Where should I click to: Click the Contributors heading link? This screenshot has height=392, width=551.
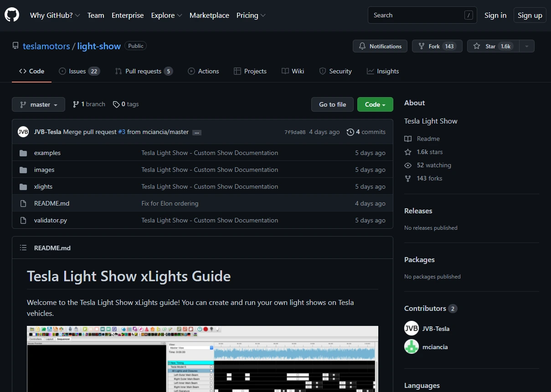coord(430,308)
